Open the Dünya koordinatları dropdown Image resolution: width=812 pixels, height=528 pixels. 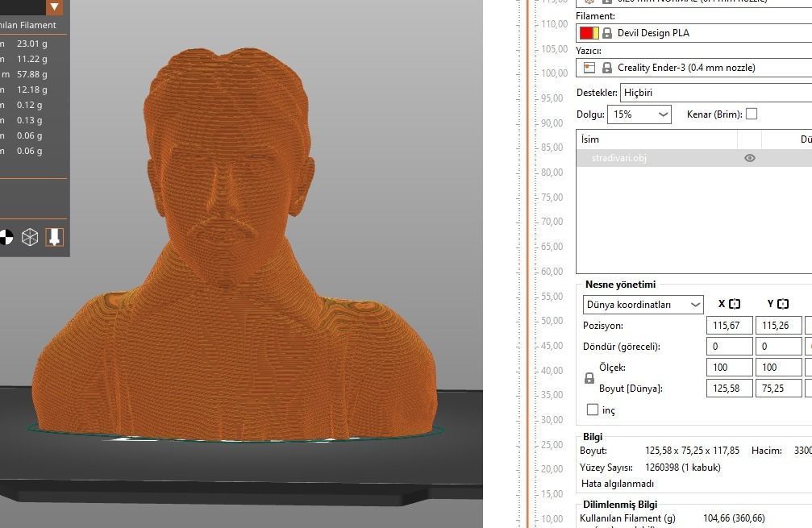[643, 305]
